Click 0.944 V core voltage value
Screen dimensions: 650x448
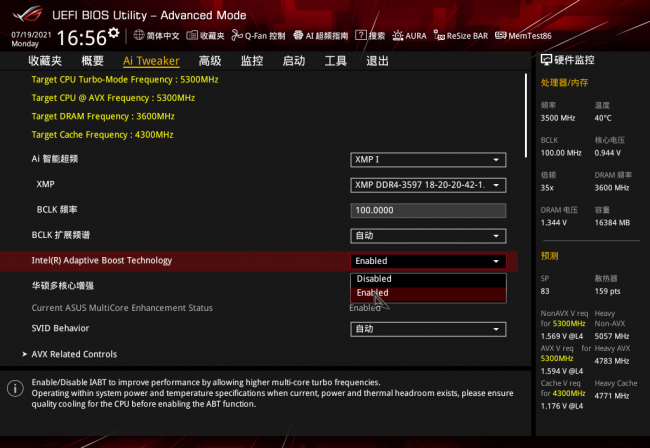607,153
